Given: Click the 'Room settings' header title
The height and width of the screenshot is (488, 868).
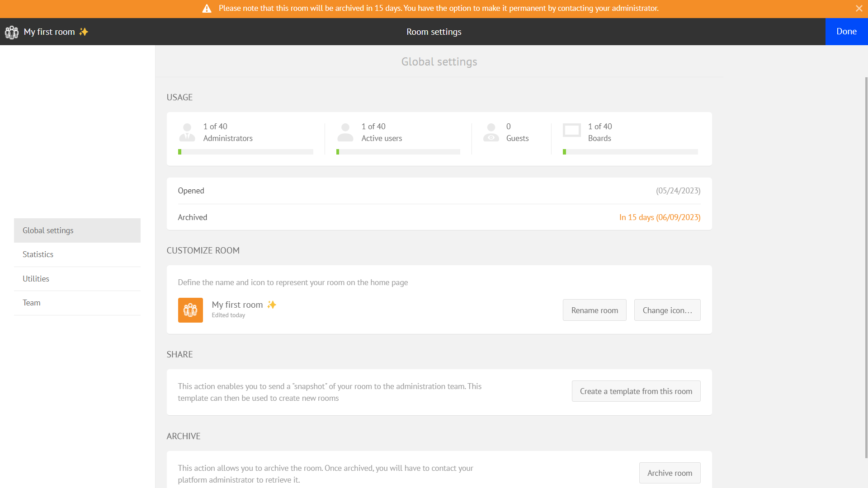Looking at the screenshot, I should pos(434,32).
